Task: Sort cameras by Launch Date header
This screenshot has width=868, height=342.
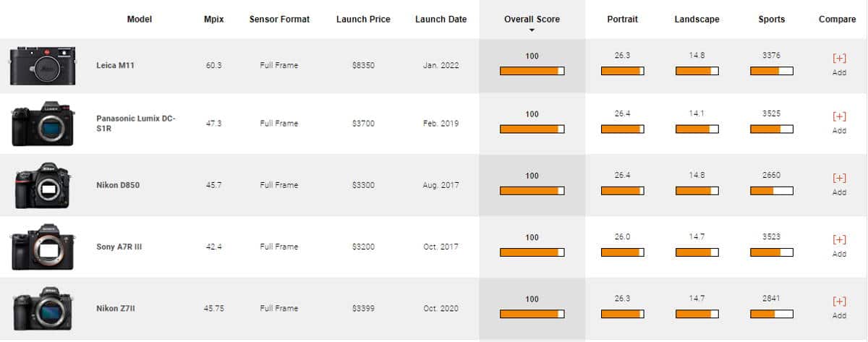Action: click(x=441, y=20)
